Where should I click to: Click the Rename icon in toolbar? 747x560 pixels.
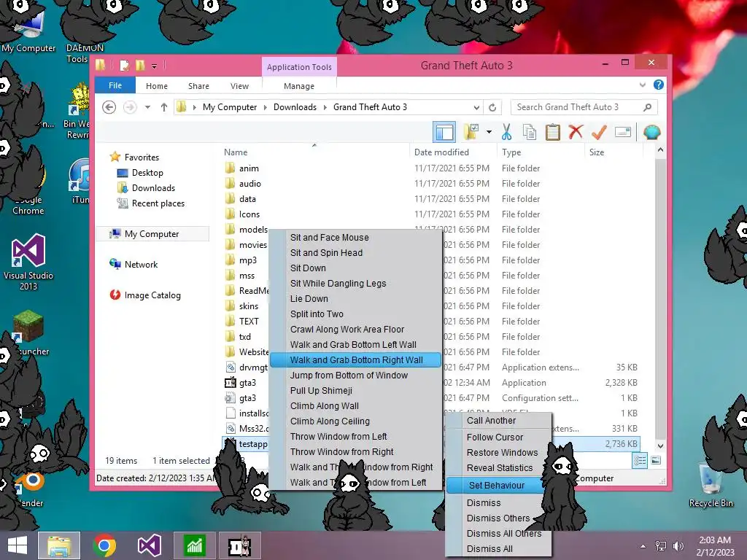pyautogui.click(x=623, y=131)
